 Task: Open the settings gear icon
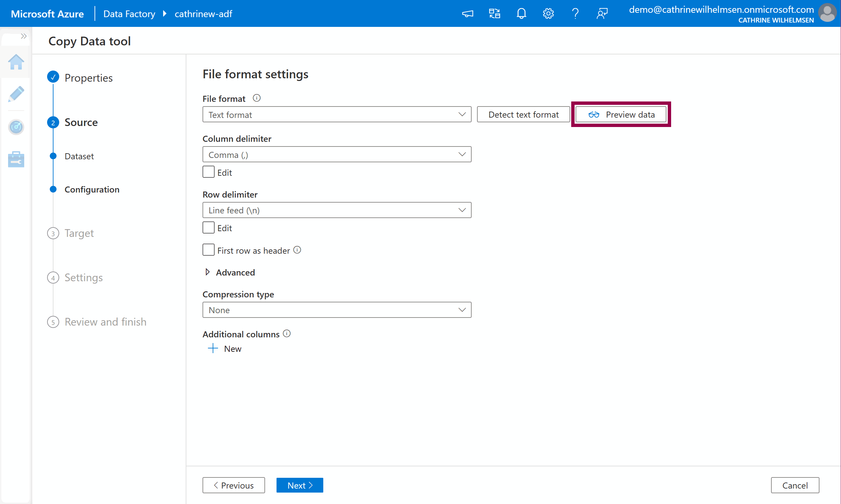coord(548,13)
